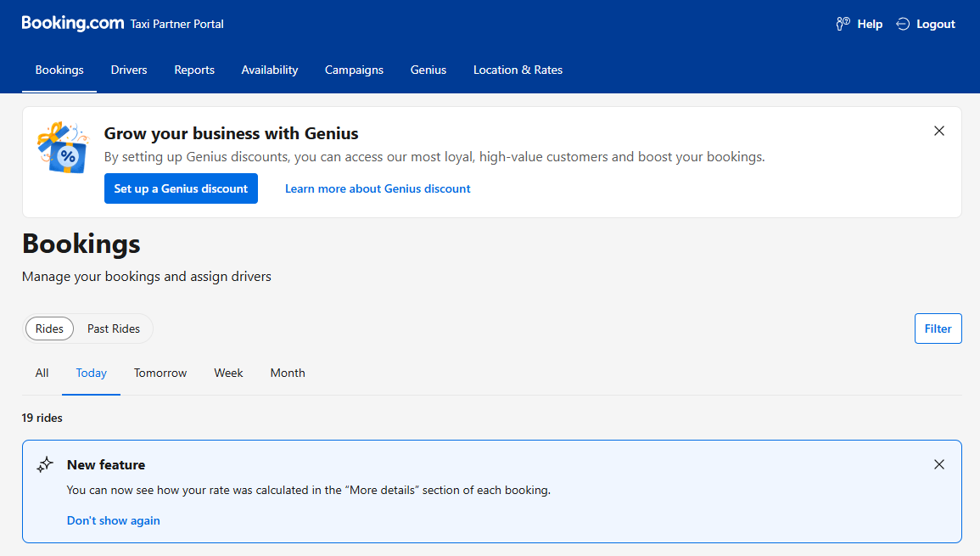Click the Logout arrow icon
This screenshot has height=556, width=980.
[x=903, y=24]
